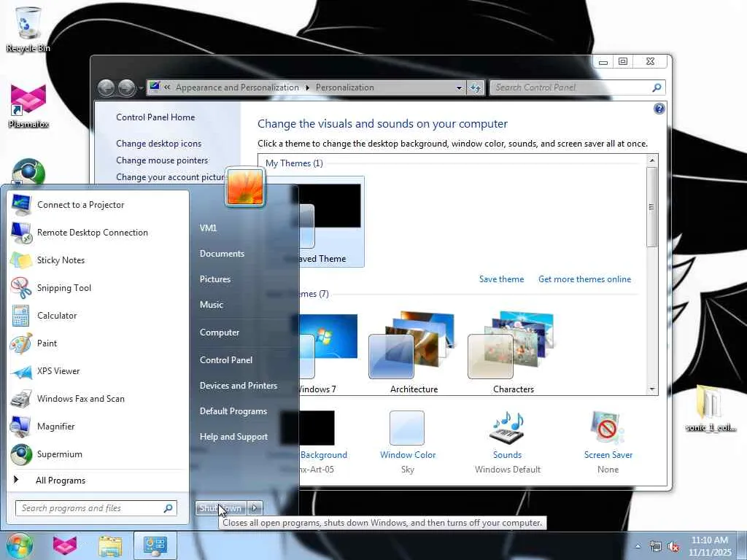Click the network tray icon
The width and height of the screenshot is (747, 560).
(x=656, y=546)
